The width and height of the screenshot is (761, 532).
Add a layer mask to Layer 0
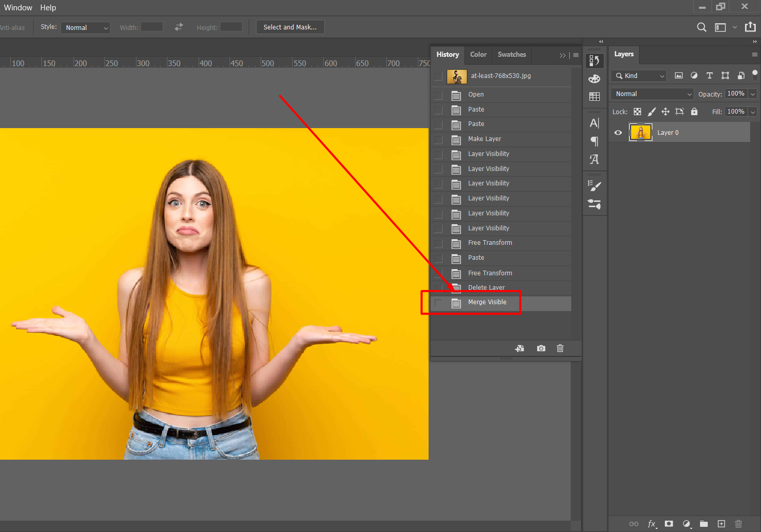coord(668,524)
